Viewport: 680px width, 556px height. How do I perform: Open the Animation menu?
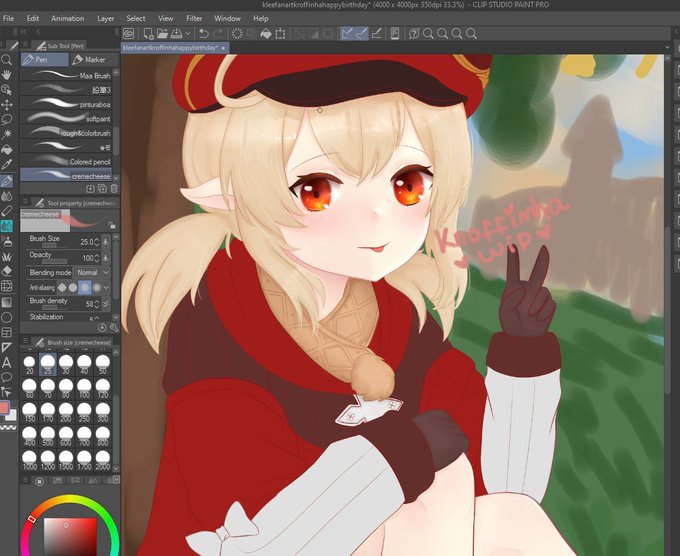click(68, 19)
